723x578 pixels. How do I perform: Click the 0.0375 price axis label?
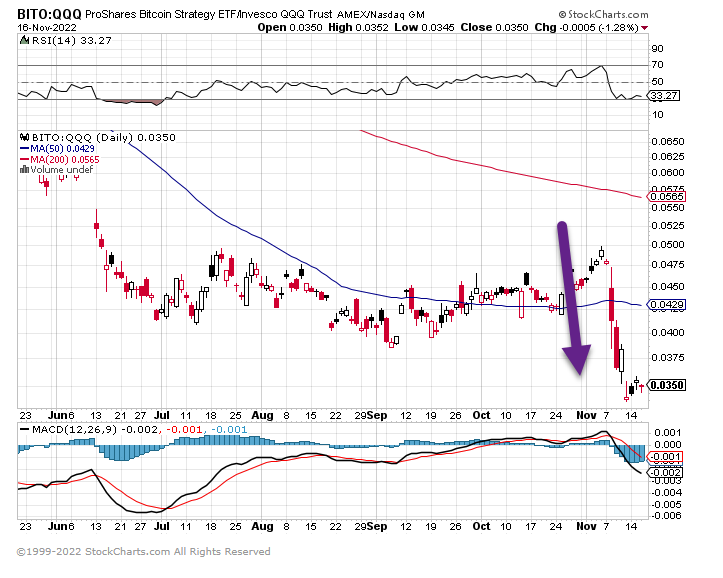pyautogui.click(x=668, y=358)
